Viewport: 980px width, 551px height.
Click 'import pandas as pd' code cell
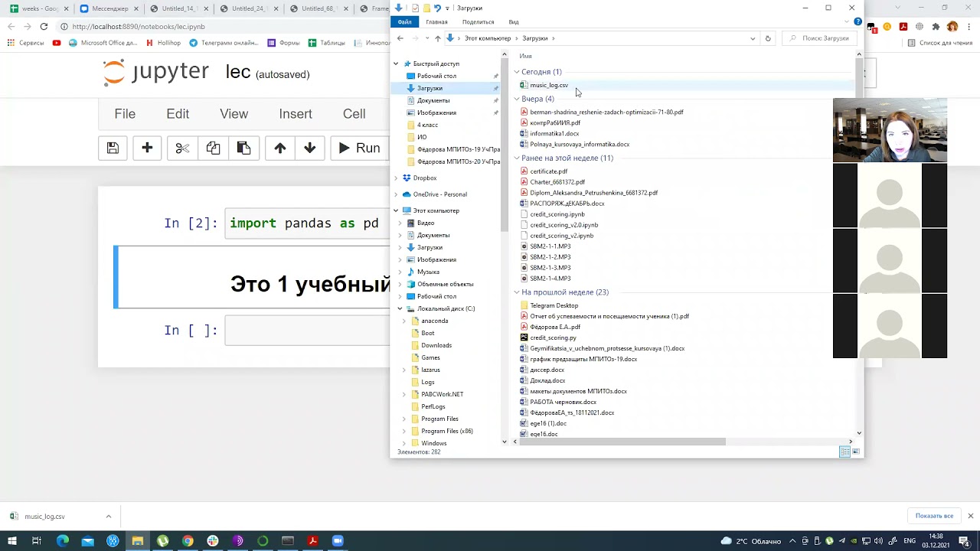(308, 223)
